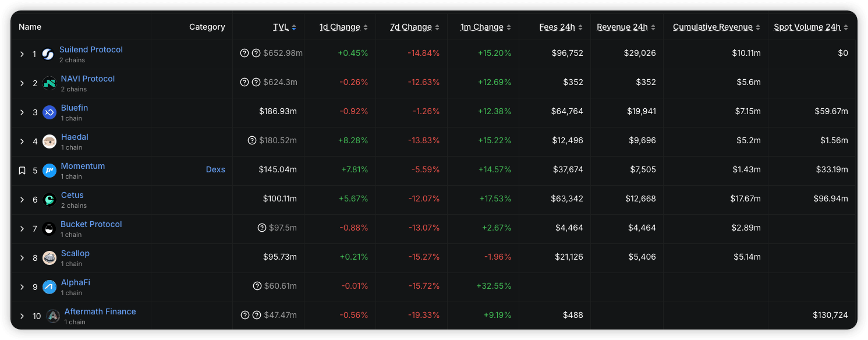The image size is (868, 340).
Task: Sort by the 1m Change column header
Action: [x=482, y=27]
